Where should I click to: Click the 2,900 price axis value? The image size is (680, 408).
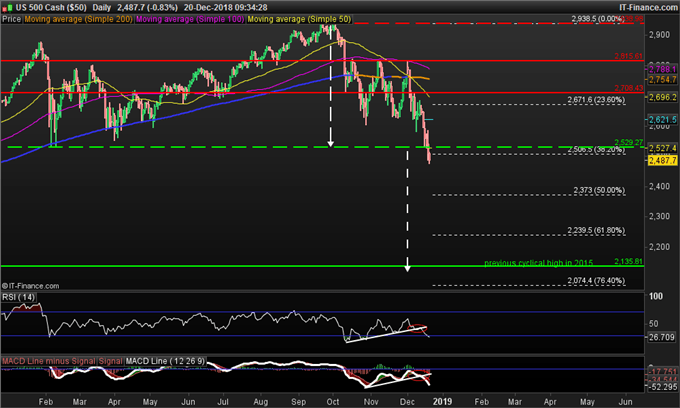[x=659, y=35]
